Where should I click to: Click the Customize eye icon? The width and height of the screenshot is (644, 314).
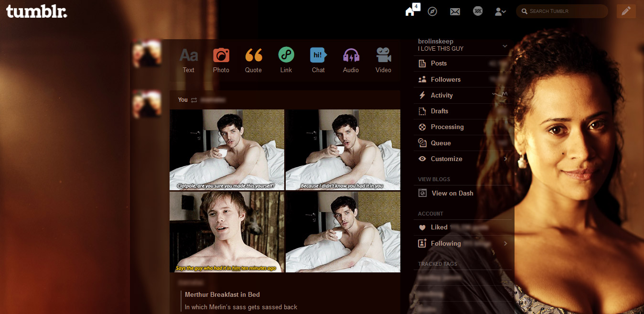(x=422, y=159)
